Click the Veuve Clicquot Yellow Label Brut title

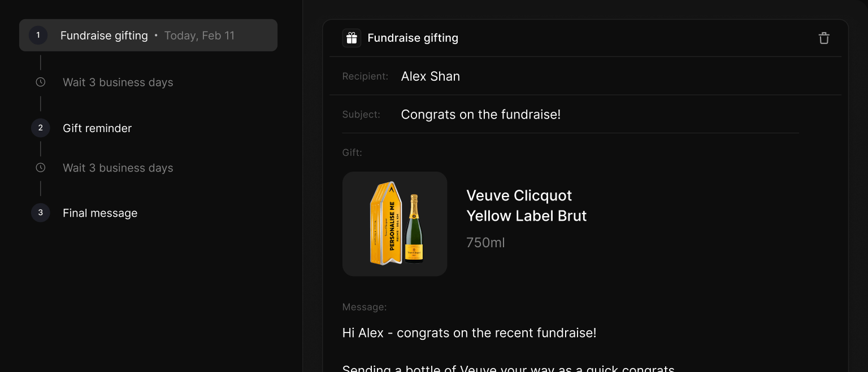tap(526, 205)
